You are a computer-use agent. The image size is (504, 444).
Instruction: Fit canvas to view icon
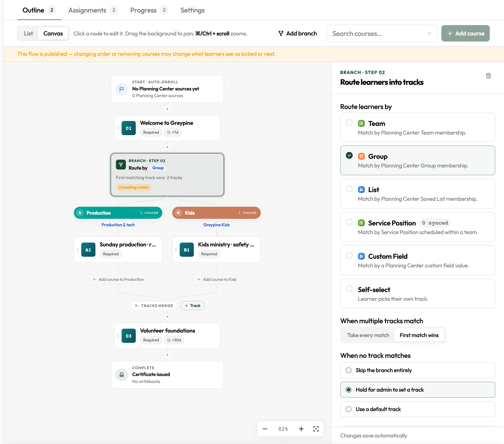tap(316, 429)
